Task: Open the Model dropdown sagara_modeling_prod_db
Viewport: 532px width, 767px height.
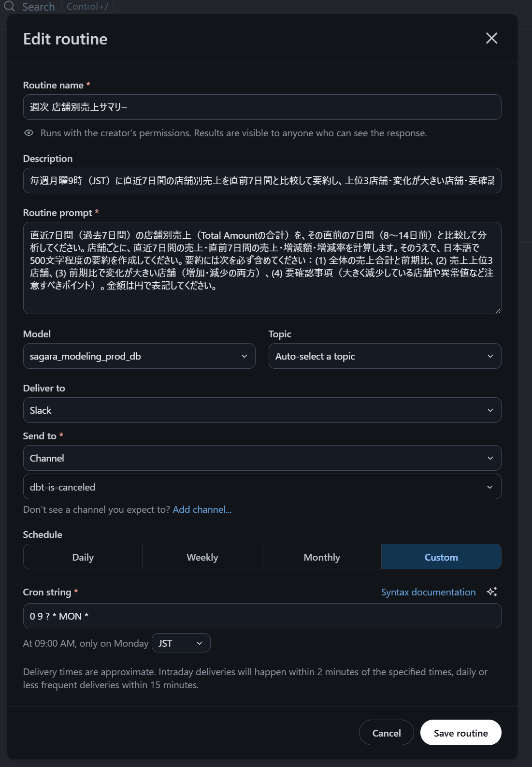Action: [139, 356]
